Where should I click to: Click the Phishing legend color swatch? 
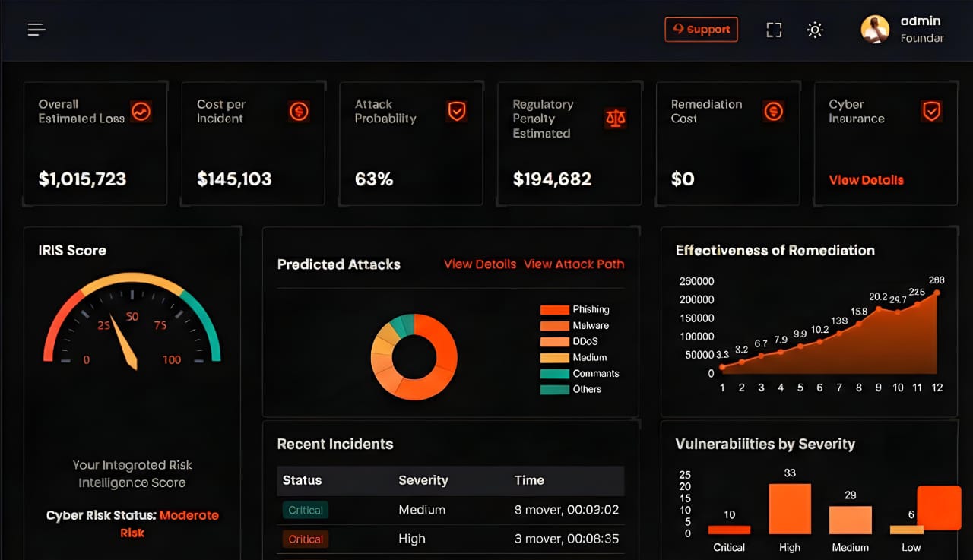click(x=554, y=310)
